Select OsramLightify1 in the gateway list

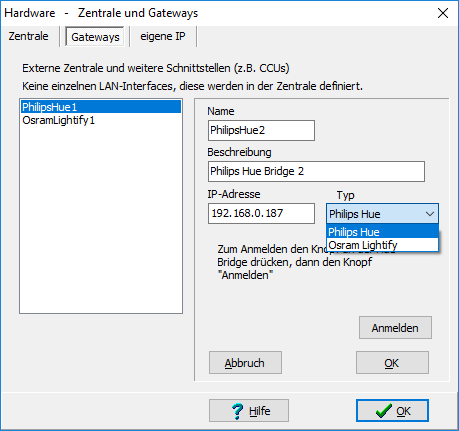[101, 120]
